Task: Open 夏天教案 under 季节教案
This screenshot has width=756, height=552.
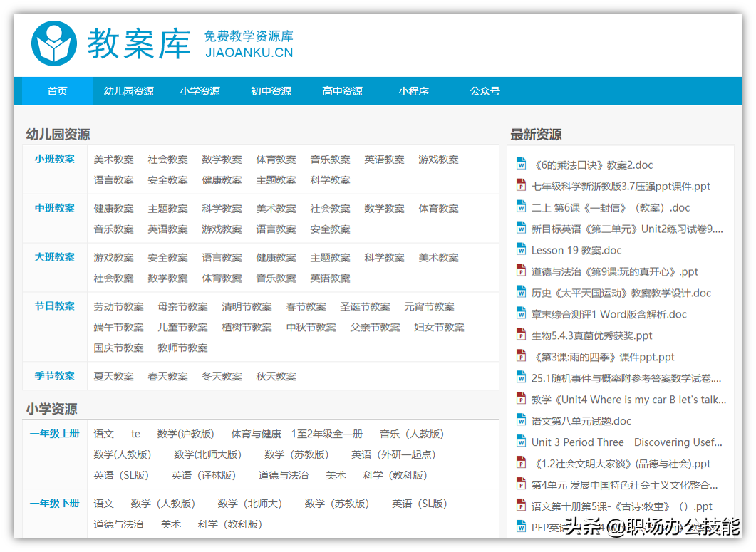Action: click(114, 376)
